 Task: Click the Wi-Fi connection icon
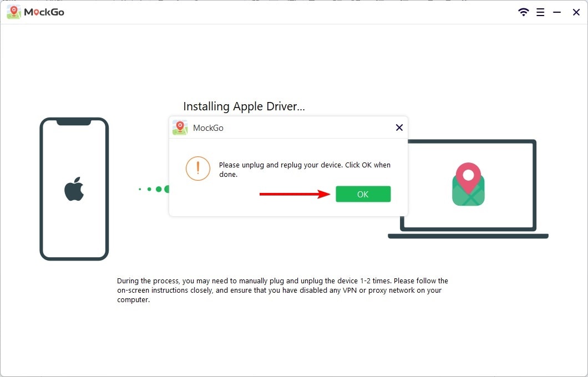click(523, 12)
